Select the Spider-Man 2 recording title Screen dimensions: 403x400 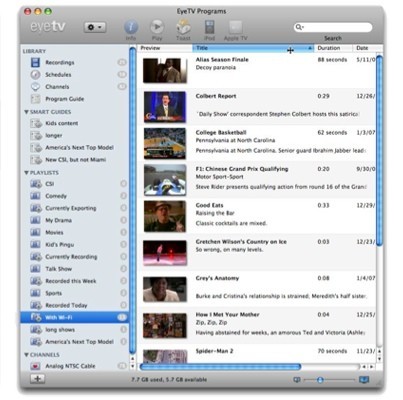(x=214, y=351)
